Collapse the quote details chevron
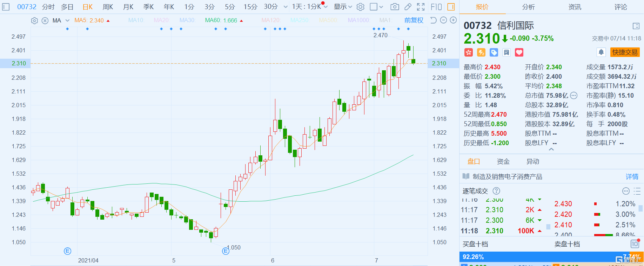This screenshot has width=644, height=266. point(551,149)
